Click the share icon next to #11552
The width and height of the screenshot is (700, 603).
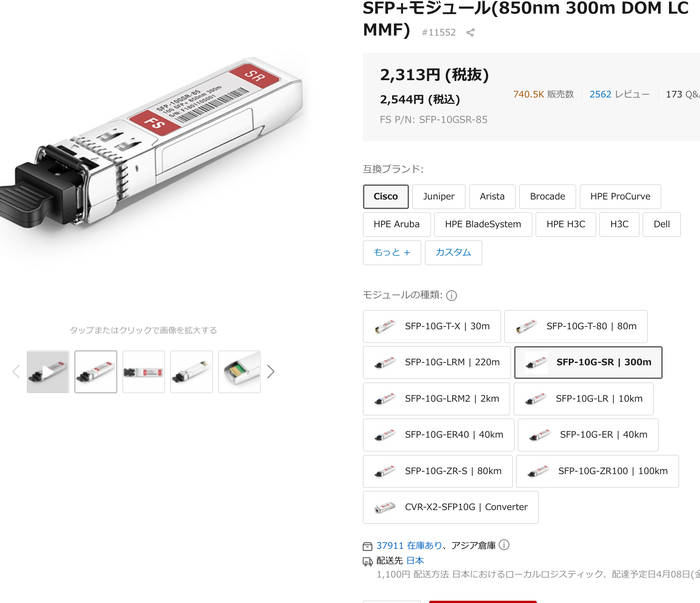coord(470,32)
